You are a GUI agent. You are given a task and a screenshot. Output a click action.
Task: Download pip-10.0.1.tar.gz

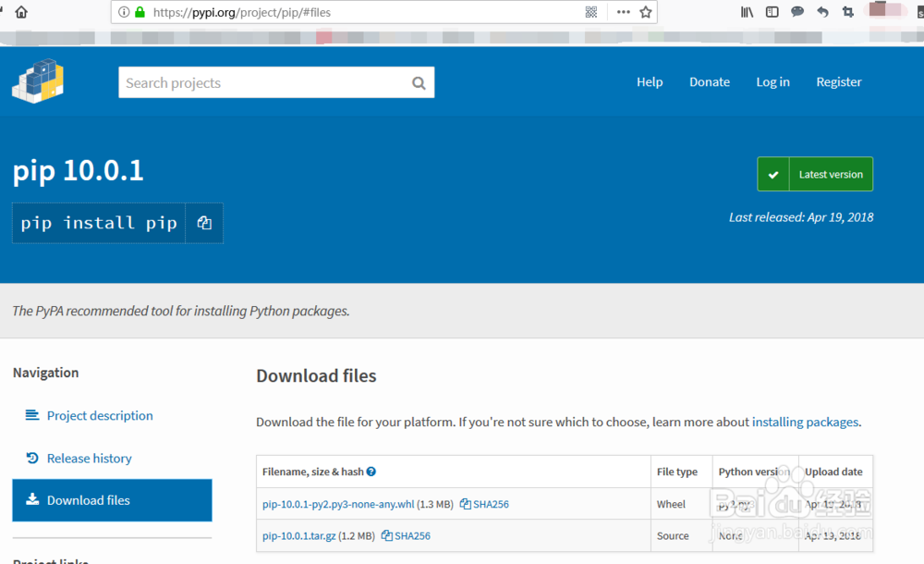298,535
